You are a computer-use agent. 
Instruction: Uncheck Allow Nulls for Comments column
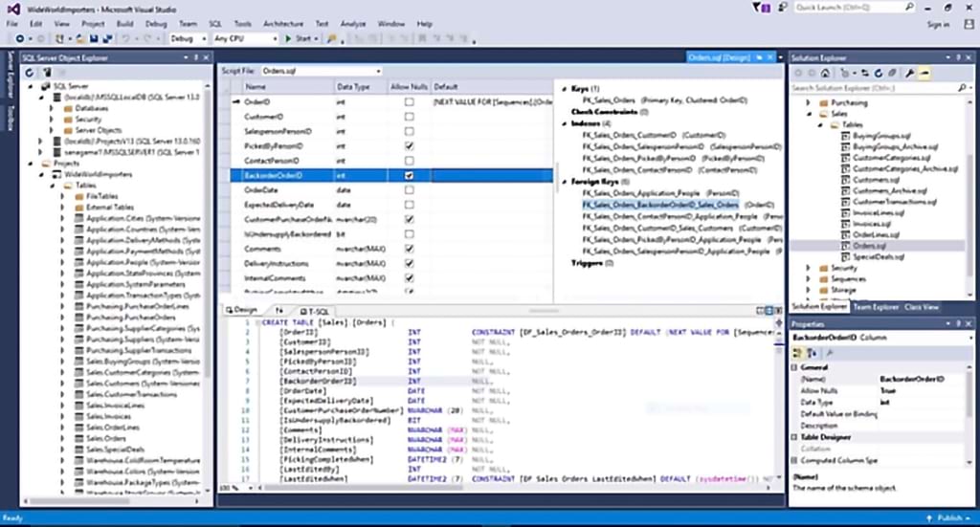[409, 249]
